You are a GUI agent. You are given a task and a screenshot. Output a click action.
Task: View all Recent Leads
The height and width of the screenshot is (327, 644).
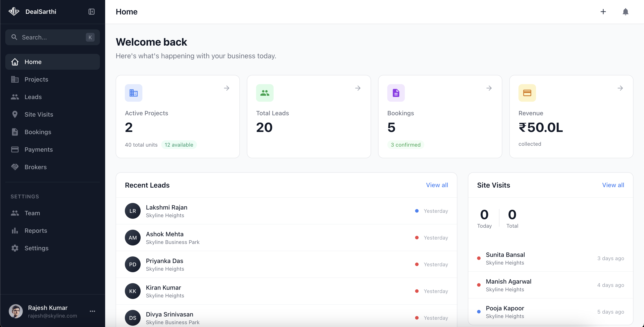click(x=437, y=185)
